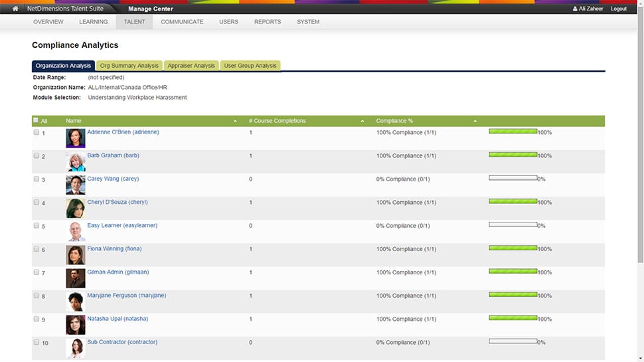Open the COMMUNICATE menu
The image size is (644, 362).
click(x=182, y=22)
